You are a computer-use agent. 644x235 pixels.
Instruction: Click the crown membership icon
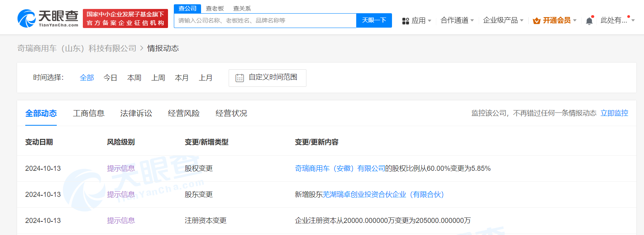click(x=537, y=21)
